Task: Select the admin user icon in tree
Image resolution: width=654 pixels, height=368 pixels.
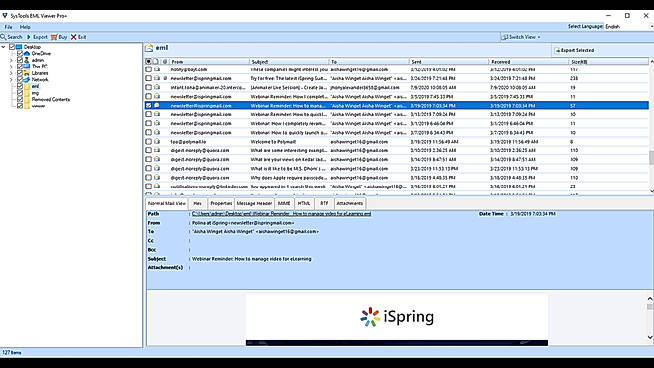Action: tap(27, 60)
